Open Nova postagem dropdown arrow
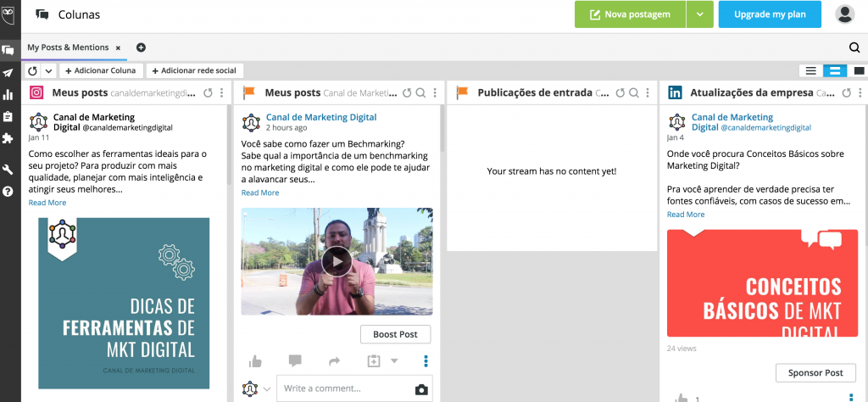Viewport: 868px width, 402px height. pyautogui.click(x=699, y=14)
